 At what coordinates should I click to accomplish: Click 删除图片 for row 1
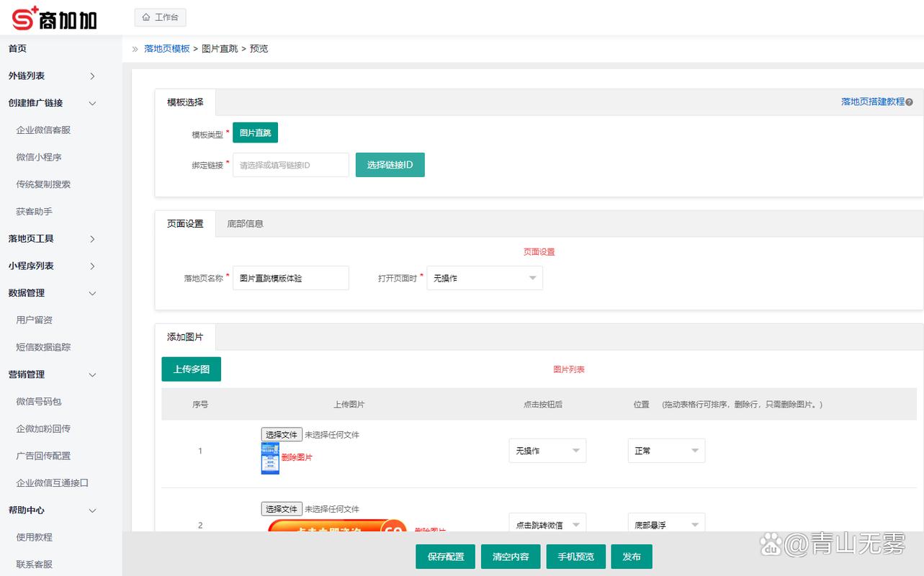point(297,457)
